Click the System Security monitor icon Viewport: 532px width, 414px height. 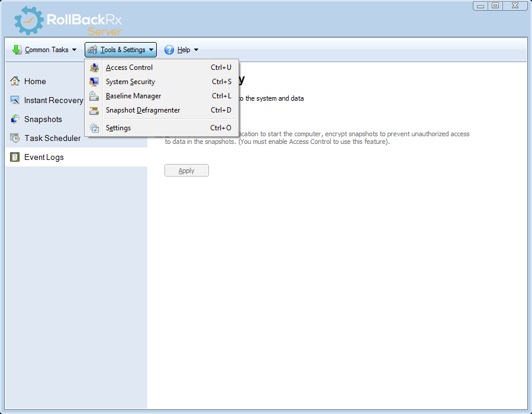click(94, 82)
